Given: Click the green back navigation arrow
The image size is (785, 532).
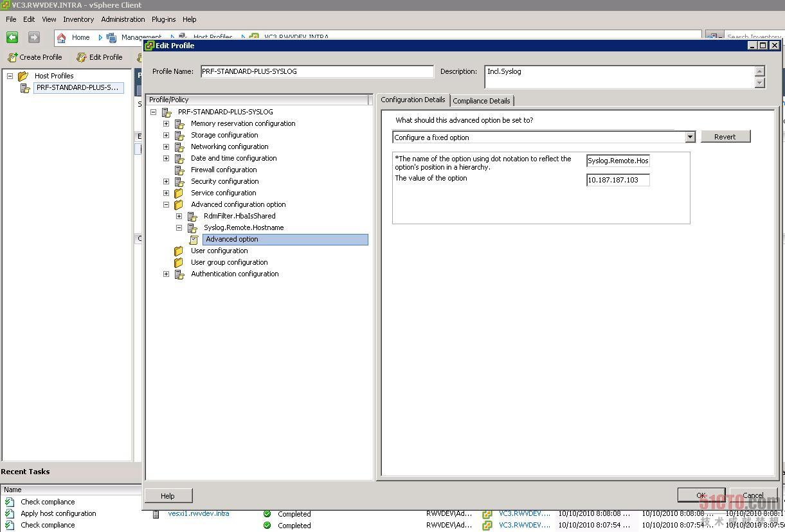Looking at the screenshot, I should pyautogui.click(x=12, y=37).
